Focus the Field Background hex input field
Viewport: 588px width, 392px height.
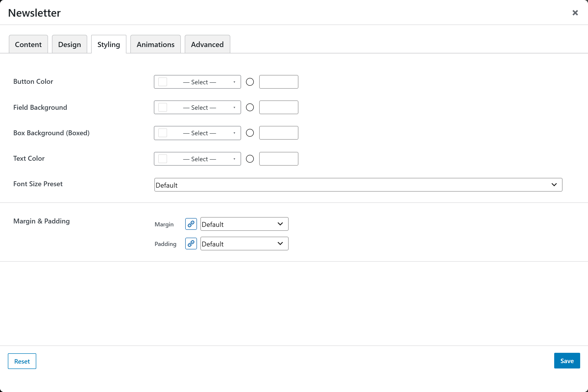click(x=279, y=107)
